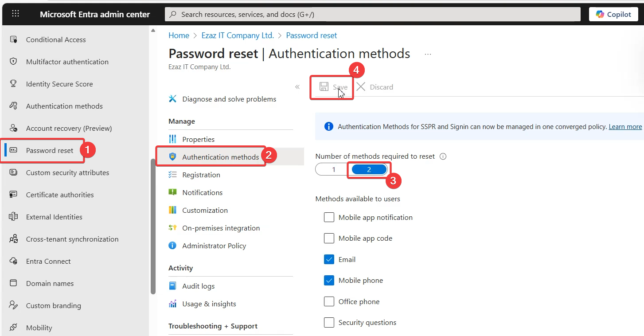Click sidebar scroll up arrow
Image resolution: width=644 pixels, height=336 pixels.
pyautogui.click(x=153, y=31)
